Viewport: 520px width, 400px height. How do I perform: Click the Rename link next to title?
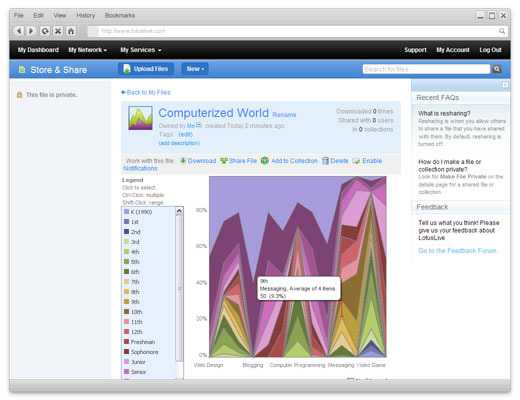pos(284,115)
